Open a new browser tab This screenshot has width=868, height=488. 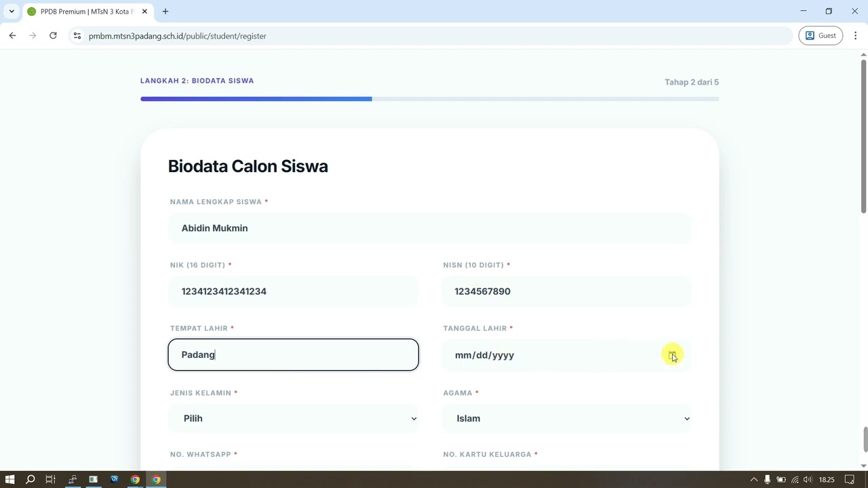coord(165,12)
